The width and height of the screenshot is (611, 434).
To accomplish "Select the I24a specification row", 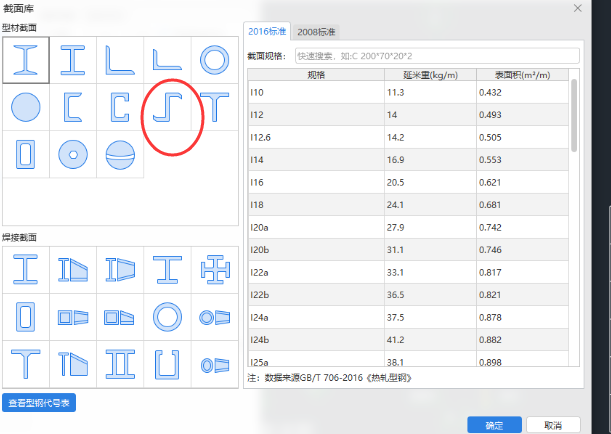I will 408,317.
